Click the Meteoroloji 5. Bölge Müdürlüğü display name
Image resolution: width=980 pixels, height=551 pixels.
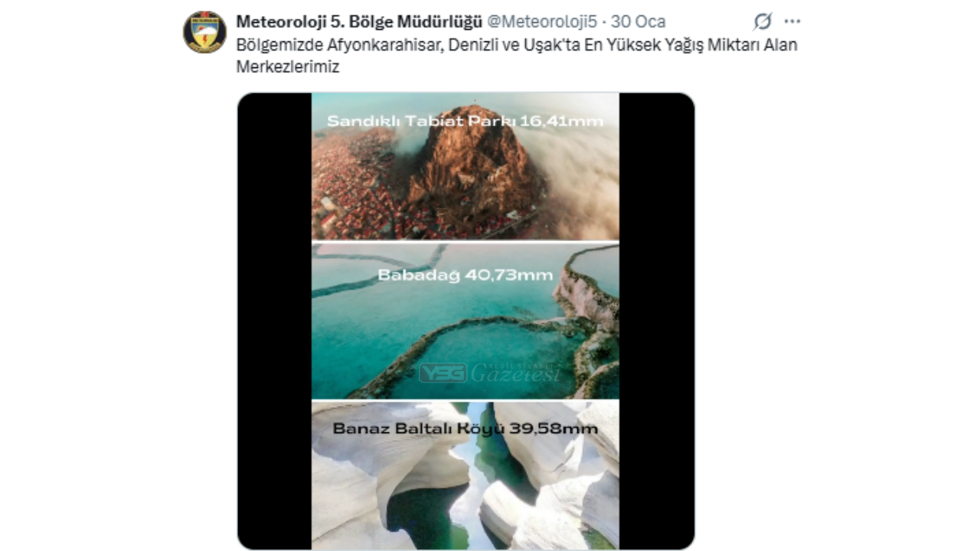pyautogui.click(x=358, y=21)
